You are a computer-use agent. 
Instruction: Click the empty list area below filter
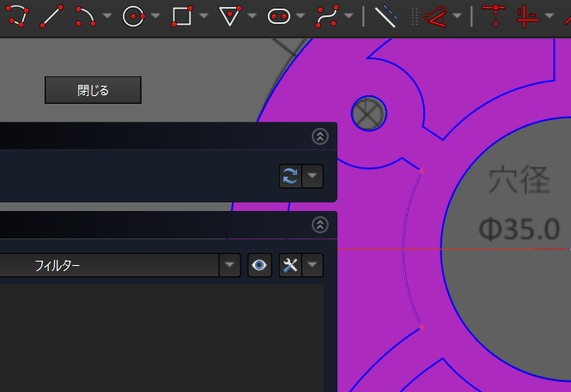[161, 337]
